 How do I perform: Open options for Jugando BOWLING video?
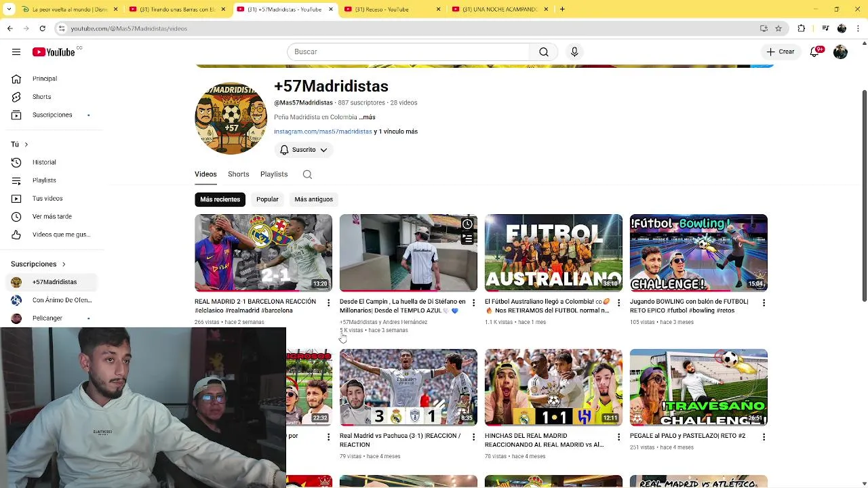pyautogui.click(x=764, y=303)
